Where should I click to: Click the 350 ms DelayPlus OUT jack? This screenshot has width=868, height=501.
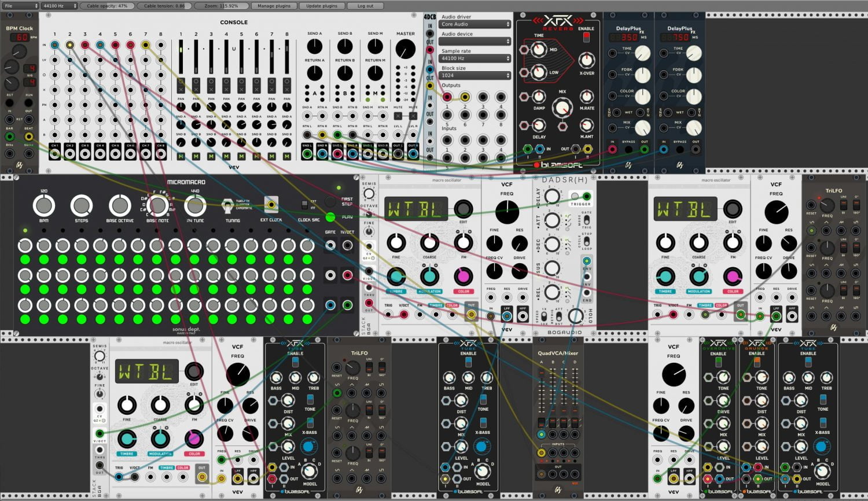point(644,149)
